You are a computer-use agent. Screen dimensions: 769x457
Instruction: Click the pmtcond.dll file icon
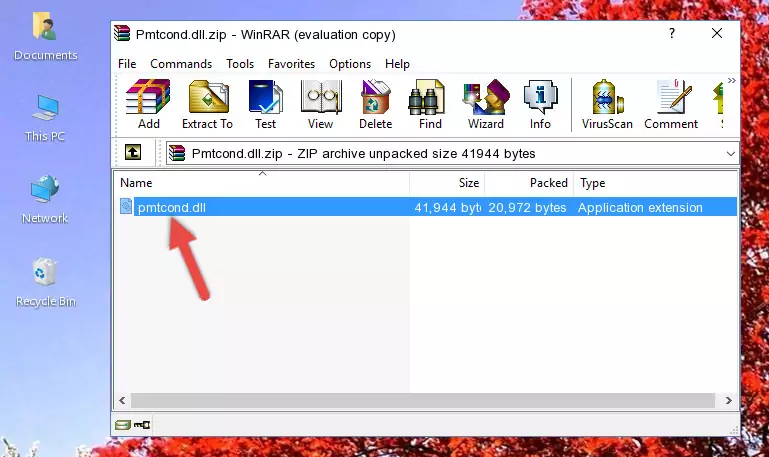click(126, 206)
